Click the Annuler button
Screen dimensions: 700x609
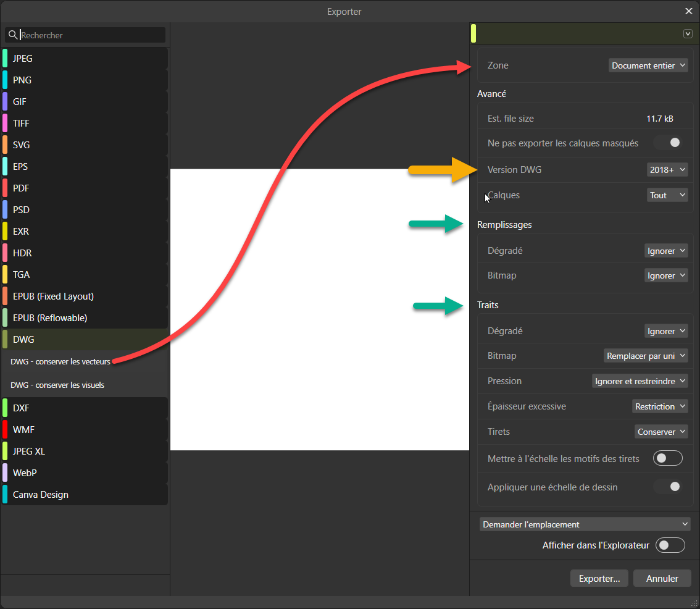pos(662,579)
